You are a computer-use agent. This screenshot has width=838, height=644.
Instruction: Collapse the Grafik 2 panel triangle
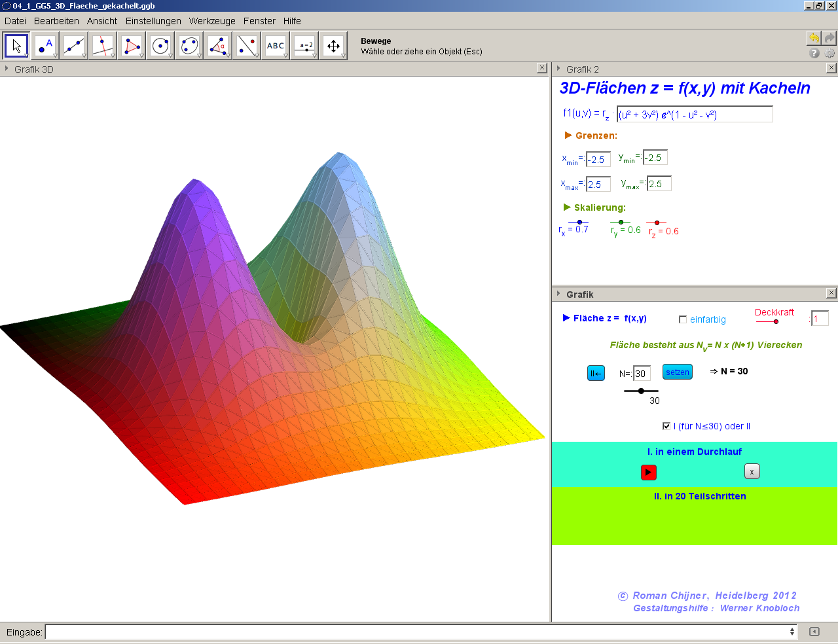click(x=558, y=69)
